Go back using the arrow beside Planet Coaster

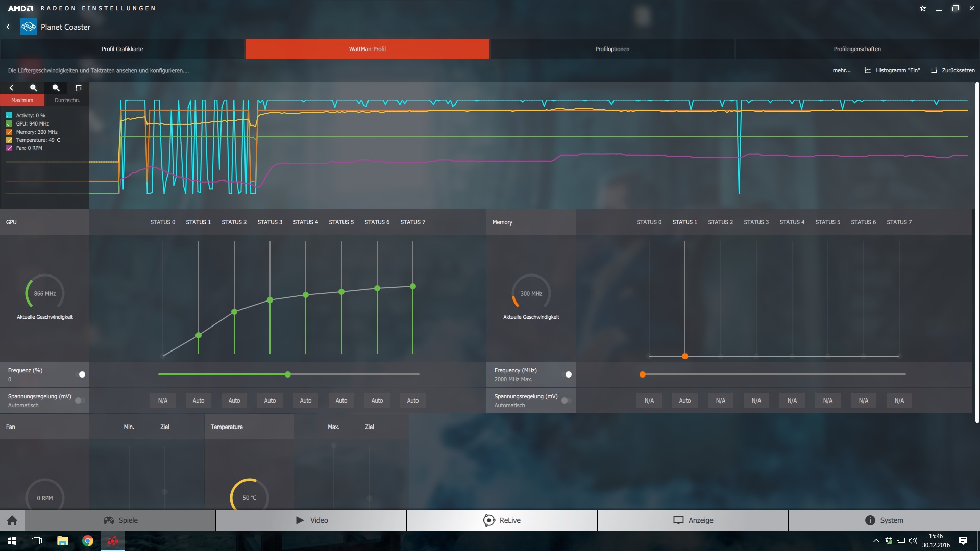[8, 27]
